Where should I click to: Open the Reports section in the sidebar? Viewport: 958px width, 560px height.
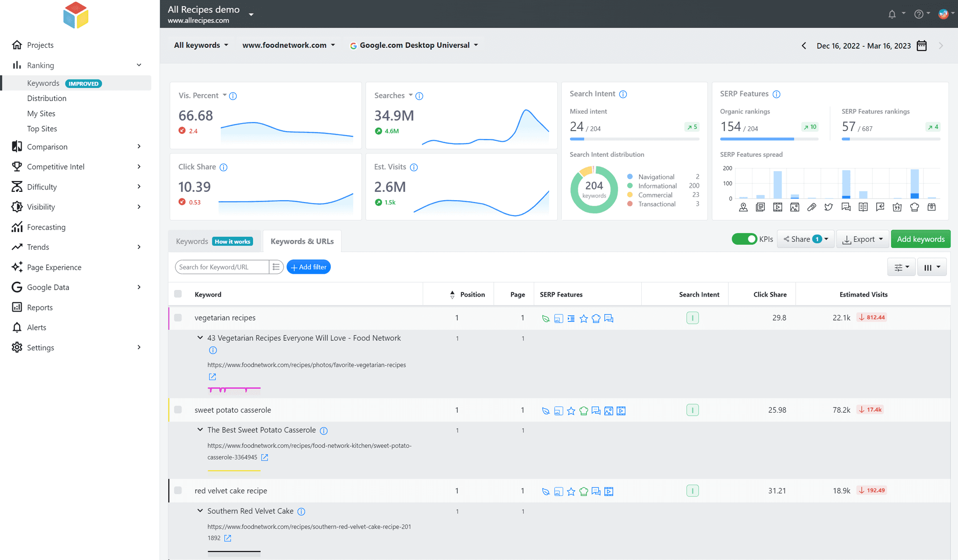click(38, 307)
